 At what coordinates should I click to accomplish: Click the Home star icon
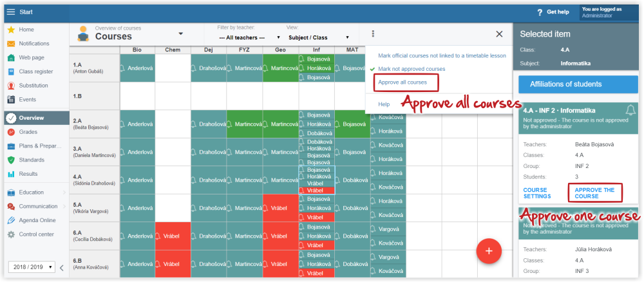tap(11, 30)
